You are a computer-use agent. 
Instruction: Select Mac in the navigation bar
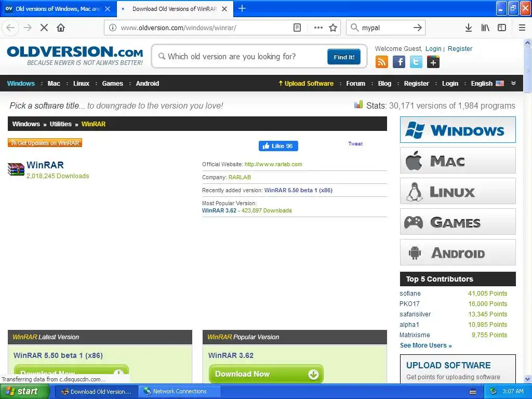(x=54, y=84)
